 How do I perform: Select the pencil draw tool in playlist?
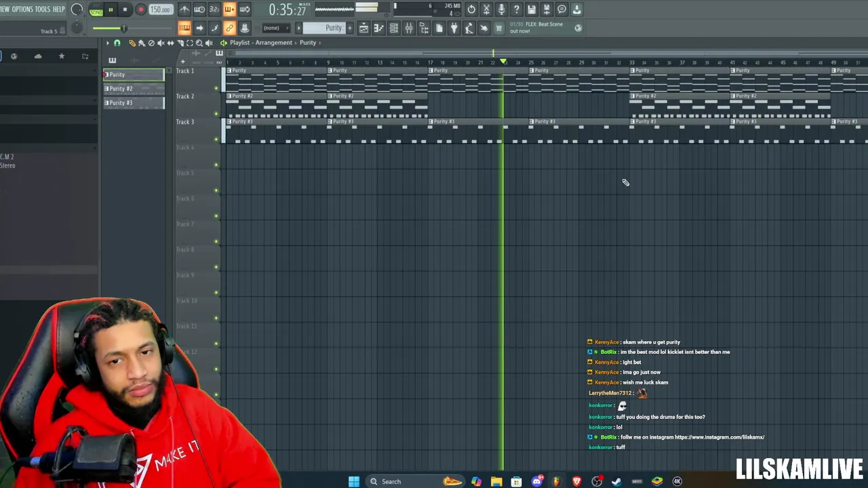pos(132,43)
